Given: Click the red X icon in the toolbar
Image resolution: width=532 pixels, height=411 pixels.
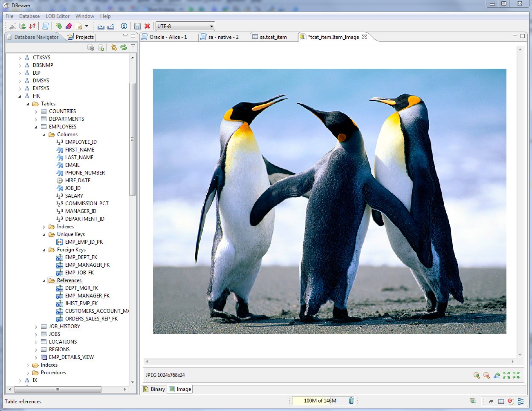Looking at the screenshot, I should coord(147,26).
